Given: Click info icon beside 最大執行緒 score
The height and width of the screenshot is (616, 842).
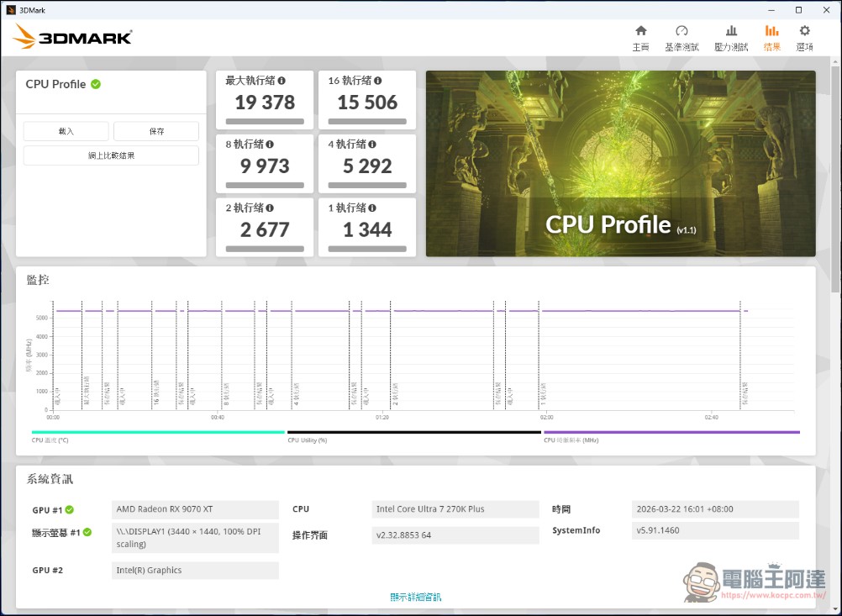Looking at the screenshot, I should click(282, 81).
